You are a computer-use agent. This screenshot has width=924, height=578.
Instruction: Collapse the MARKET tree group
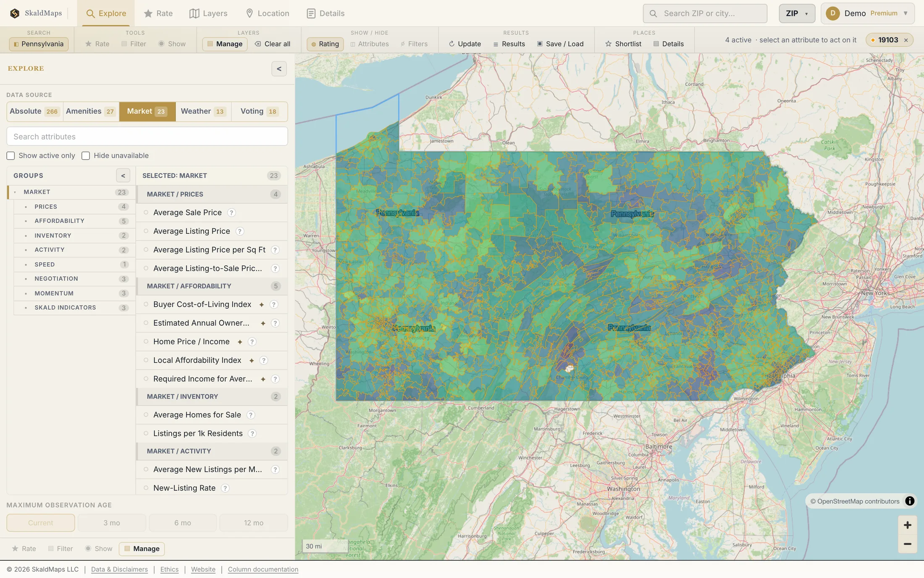click(15, 192)
